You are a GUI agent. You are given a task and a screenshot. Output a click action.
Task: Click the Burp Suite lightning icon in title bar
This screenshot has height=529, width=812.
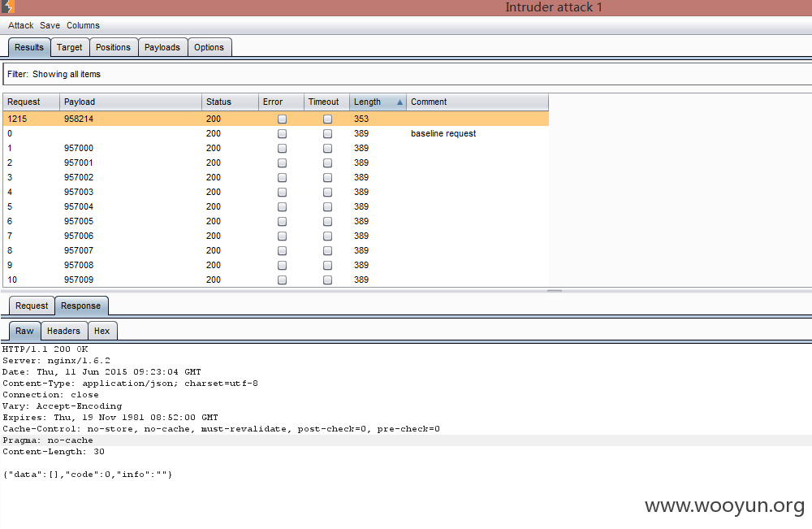tap(8, 7)
